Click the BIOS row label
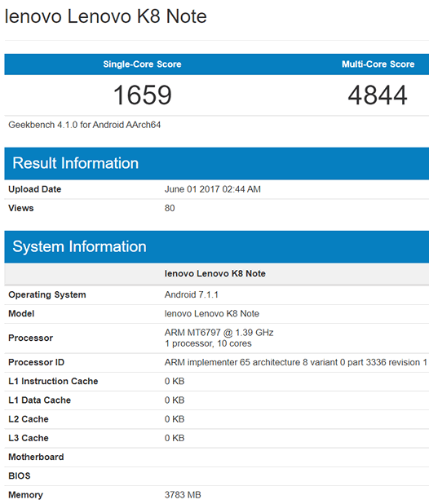 click(20, 476)
